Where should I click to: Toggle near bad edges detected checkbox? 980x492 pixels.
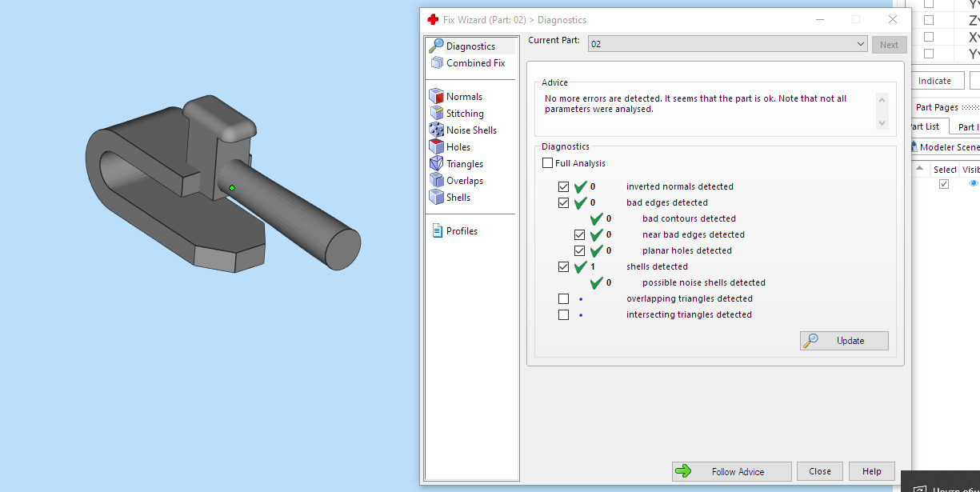click(579, 234)
